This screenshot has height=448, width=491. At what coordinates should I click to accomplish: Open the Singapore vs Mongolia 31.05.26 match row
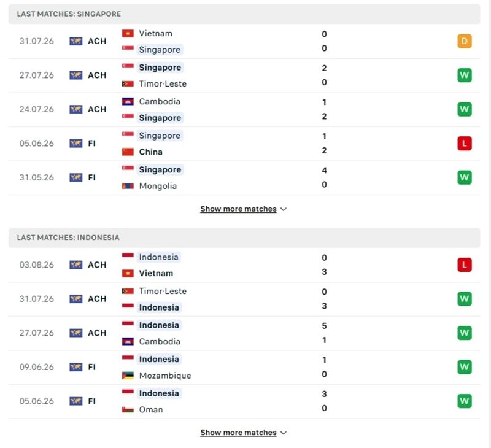(x=244, y=177)
